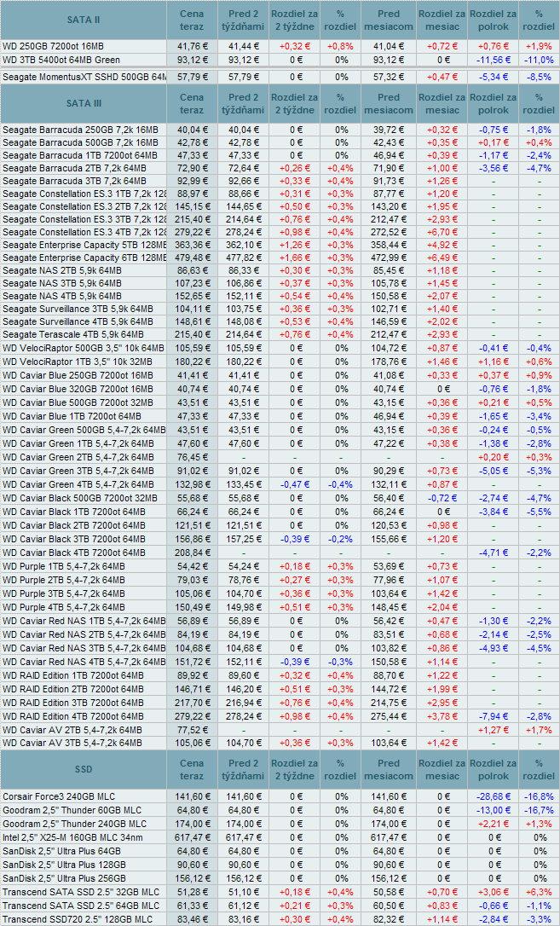Image resolution: width=560 pixels, height=926 pixels.
Task: Select WD VelociRaptor 500GB 3,5" 10k row
Action: tap(280, 348)
